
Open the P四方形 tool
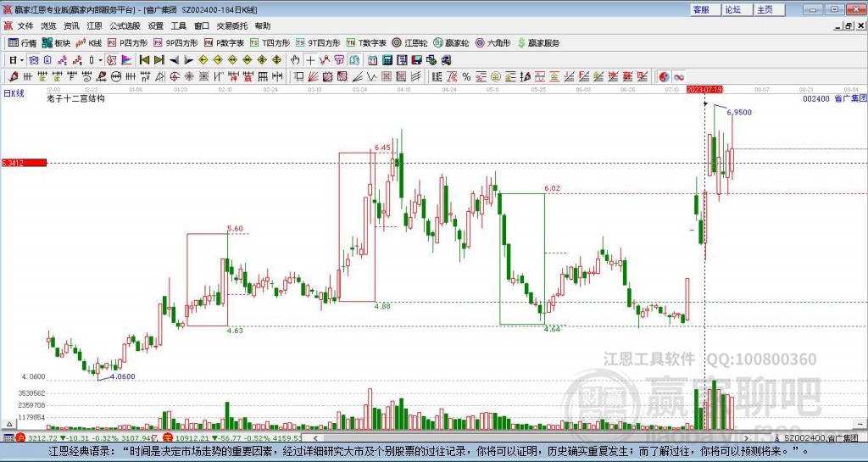point(127,42)
